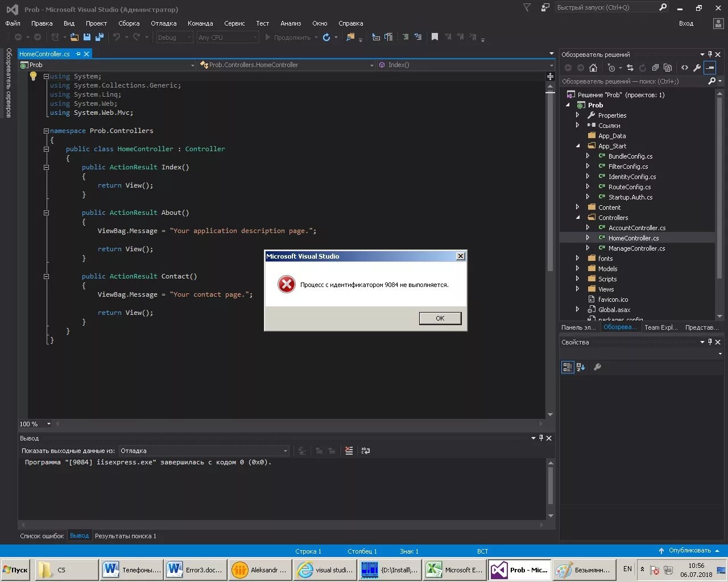The image size is (728, 582).
Task: Select RouteConfig.cs in Solution Explorer
Action: pos(630,187)
